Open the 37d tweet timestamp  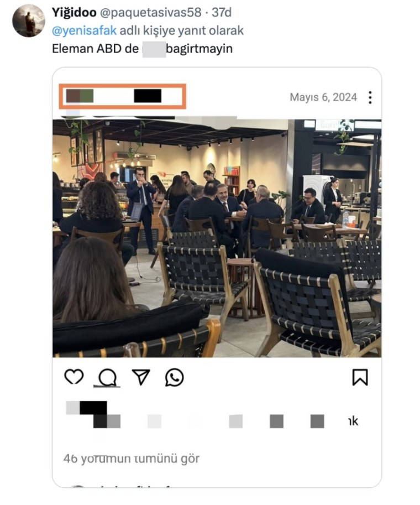point(222,12)
